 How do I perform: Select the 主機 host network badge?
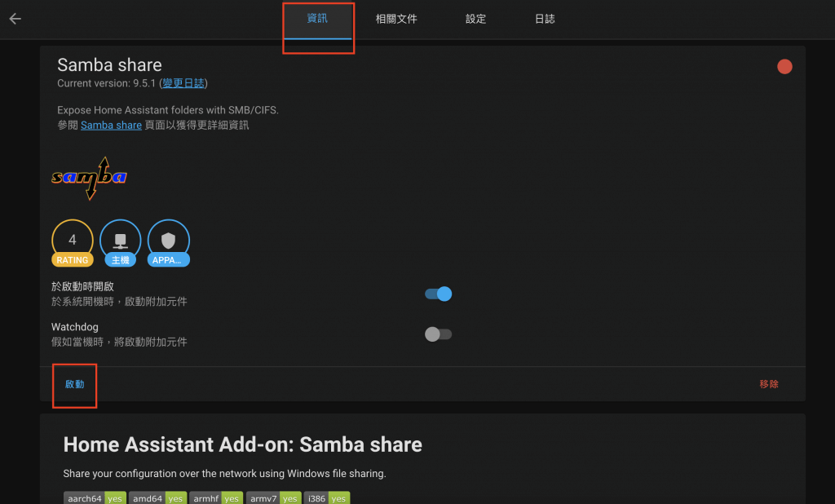(x=121, y=243)
